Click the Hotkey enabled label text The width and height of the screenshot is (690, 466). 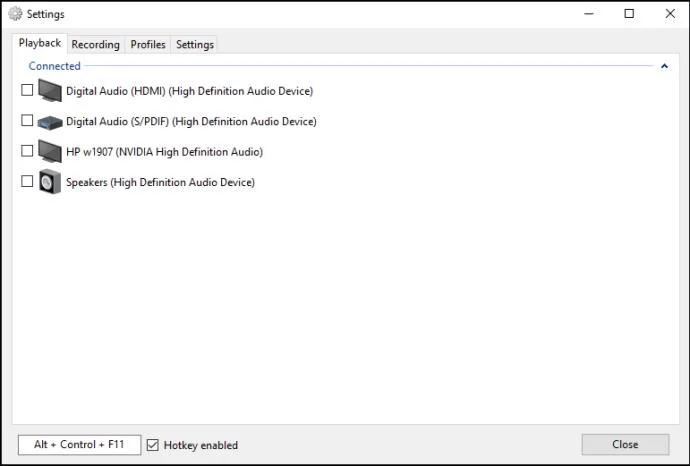[201, 445]
